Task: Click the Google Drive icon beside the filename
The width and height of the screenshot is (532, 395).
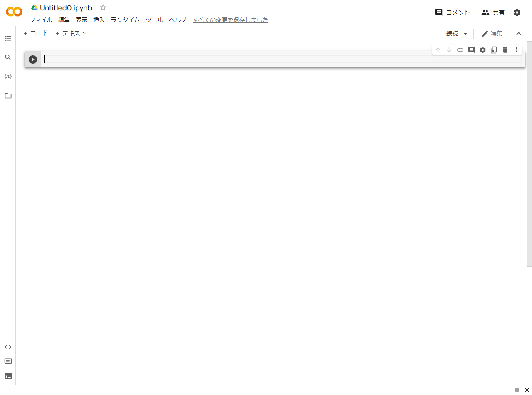Action: 35,7
